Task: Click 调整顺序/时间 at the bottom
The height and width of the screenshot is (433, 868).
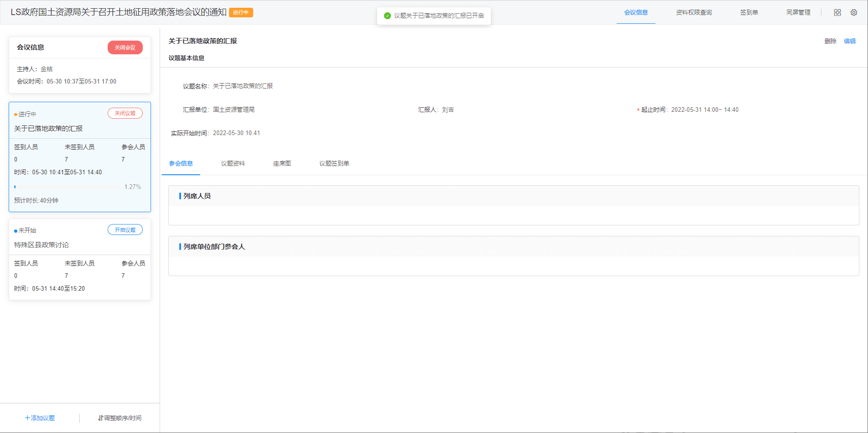Action: coord(120,418)
